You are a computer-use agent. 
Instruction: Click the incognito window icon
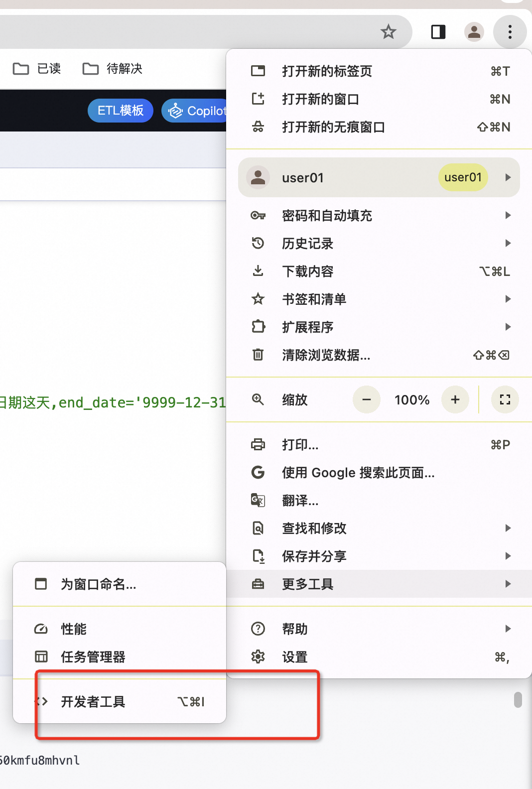258,127
